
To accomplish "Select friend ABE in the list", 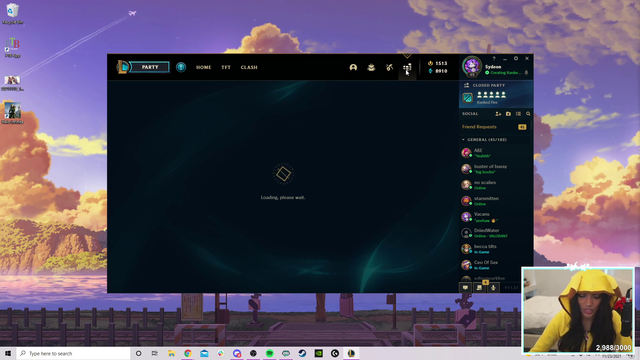I will click(x=495, y=153).
